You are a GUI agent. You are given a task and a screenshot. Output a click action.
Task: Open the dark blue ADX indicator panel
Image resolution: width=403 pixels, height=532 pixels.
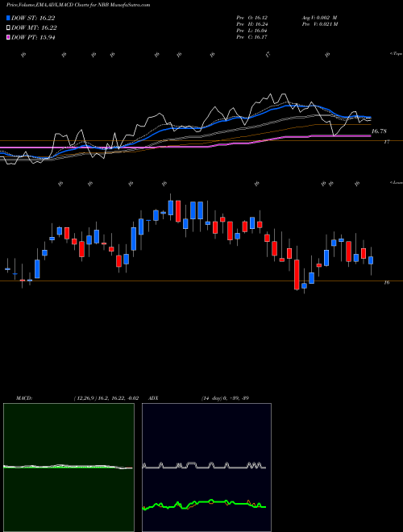pos(206,468)
